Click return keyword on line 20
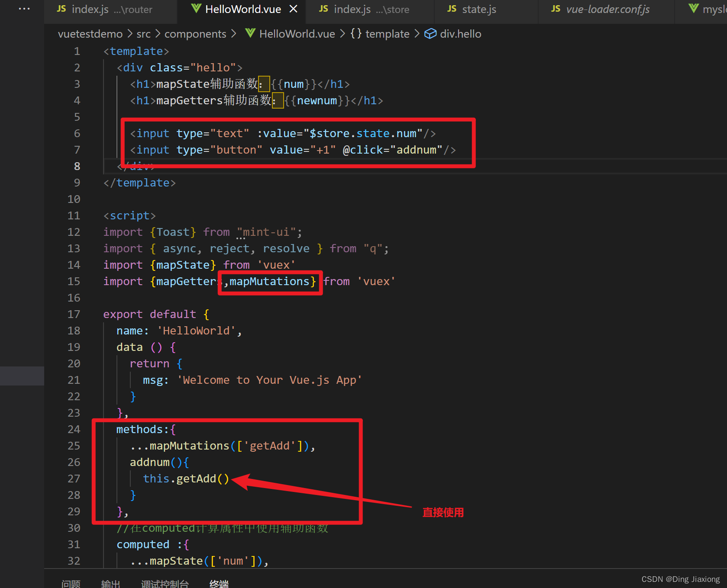Image resolution: width=727 pixels, height=588 pixels. pos(149,364)
